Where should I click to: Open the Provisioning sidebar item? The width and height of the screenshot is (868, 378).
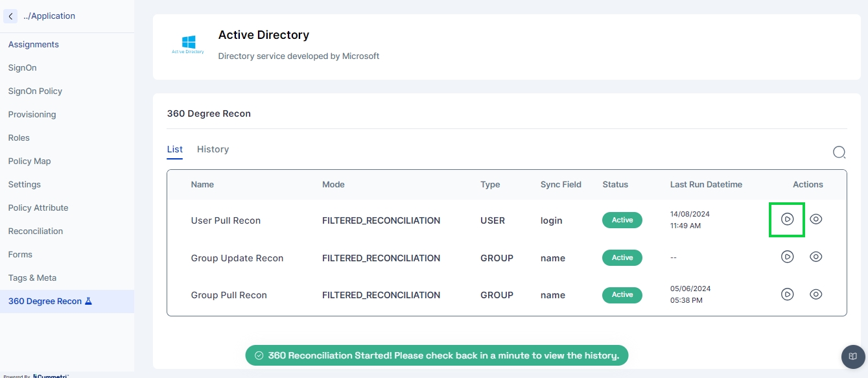tap(32, 115)
